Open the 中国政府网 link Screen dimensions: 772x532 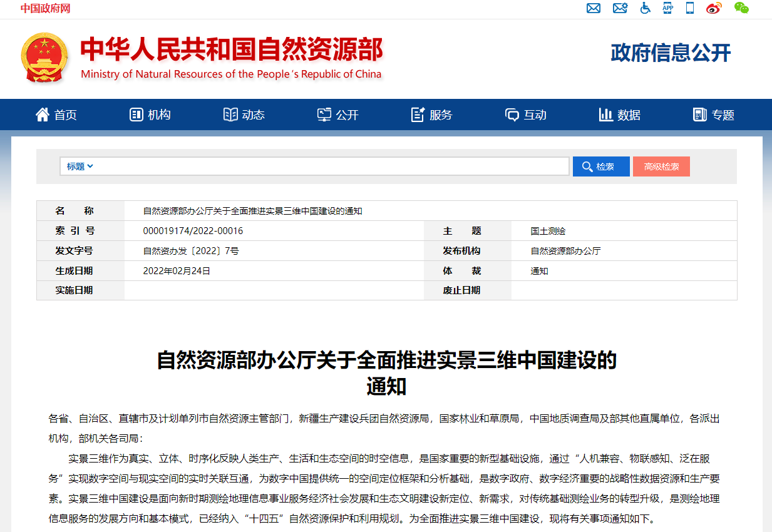45,8
